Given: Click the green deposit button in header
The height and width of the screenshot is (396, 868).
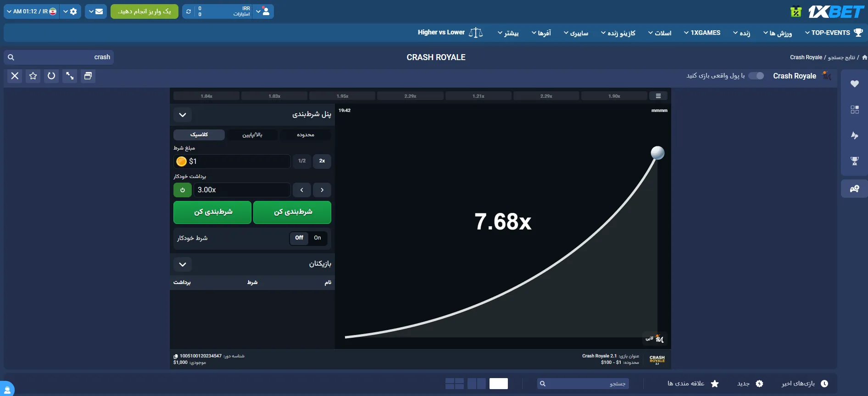Looking at the screenshot, I should [x=145, y=11].
